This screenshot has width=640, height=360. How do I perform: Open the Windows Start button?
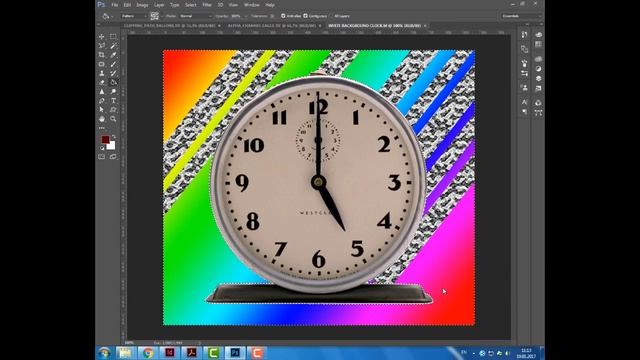click(x=104, y=353)
